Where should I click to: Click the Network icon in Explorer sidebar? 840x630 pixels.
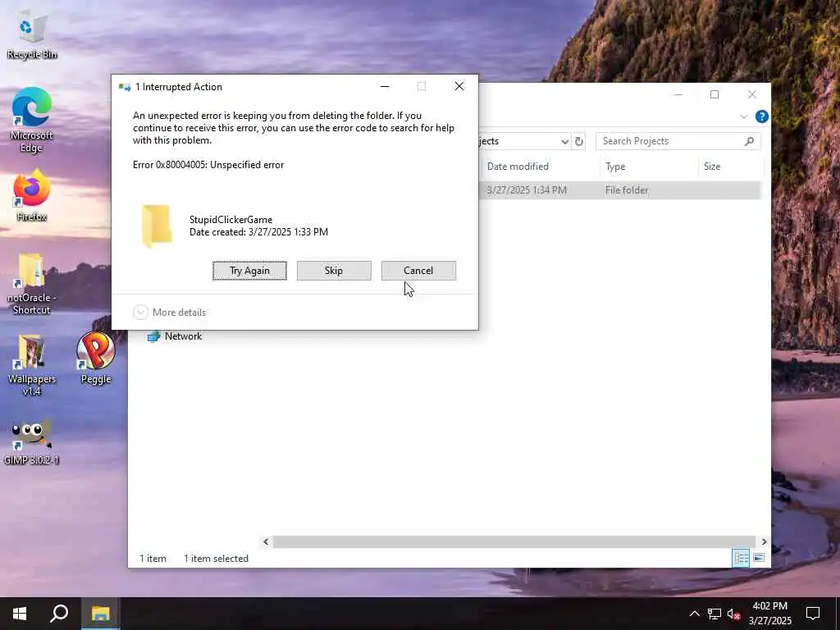pos(153,336)
